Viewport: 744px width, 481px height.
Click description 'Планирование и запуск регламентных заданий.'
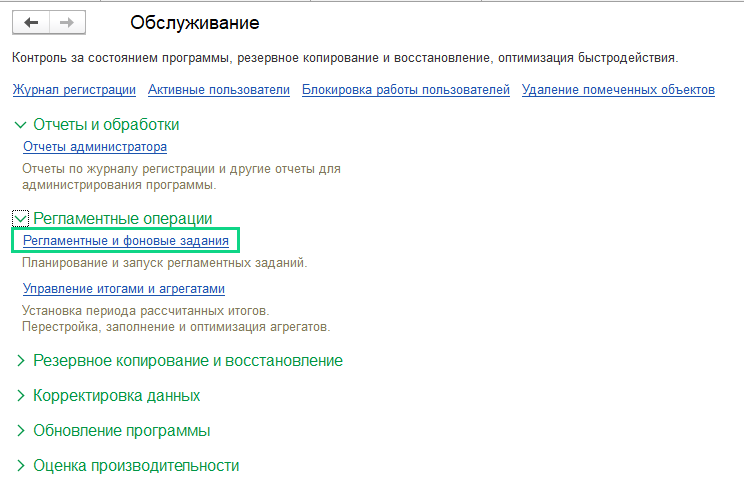pyautogui.click(x=165, y=263)
